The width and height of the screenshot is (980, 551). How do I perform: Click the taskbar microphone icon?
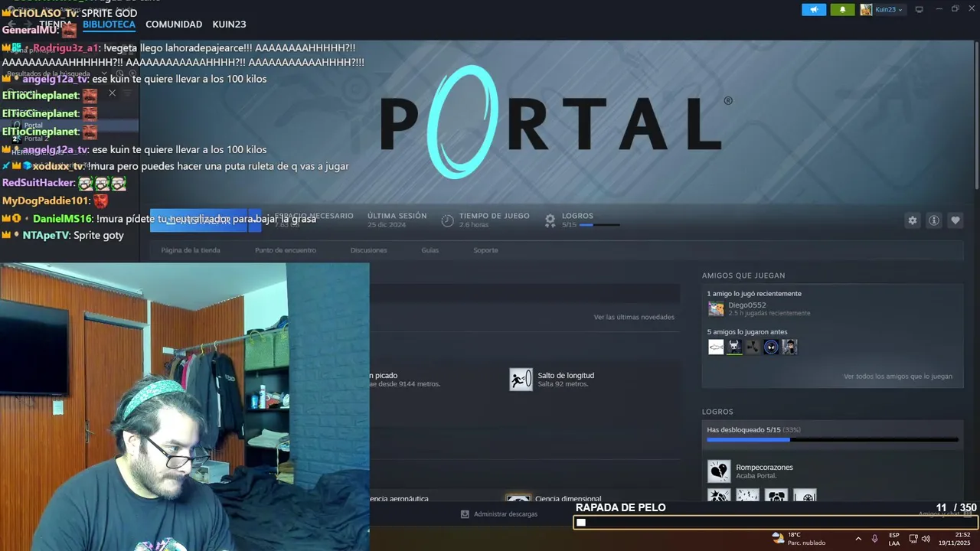pyautogui.click(x=875, y=539)
